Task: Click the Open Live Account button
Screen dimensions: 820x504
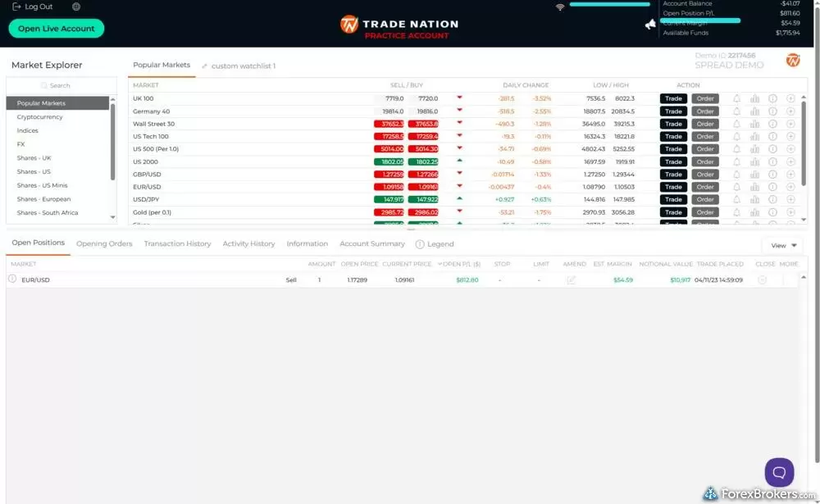Action: 57,29
